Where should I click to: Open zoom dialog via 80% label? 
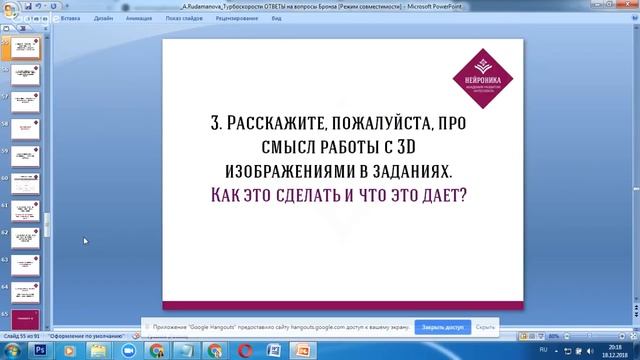coord(553,336)
